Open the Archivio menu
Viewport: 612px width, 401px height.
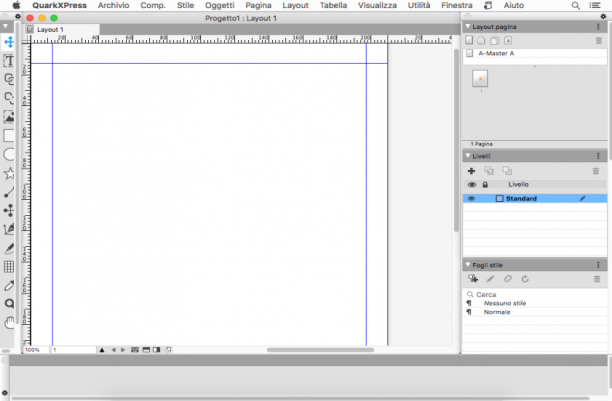point(114,5)
